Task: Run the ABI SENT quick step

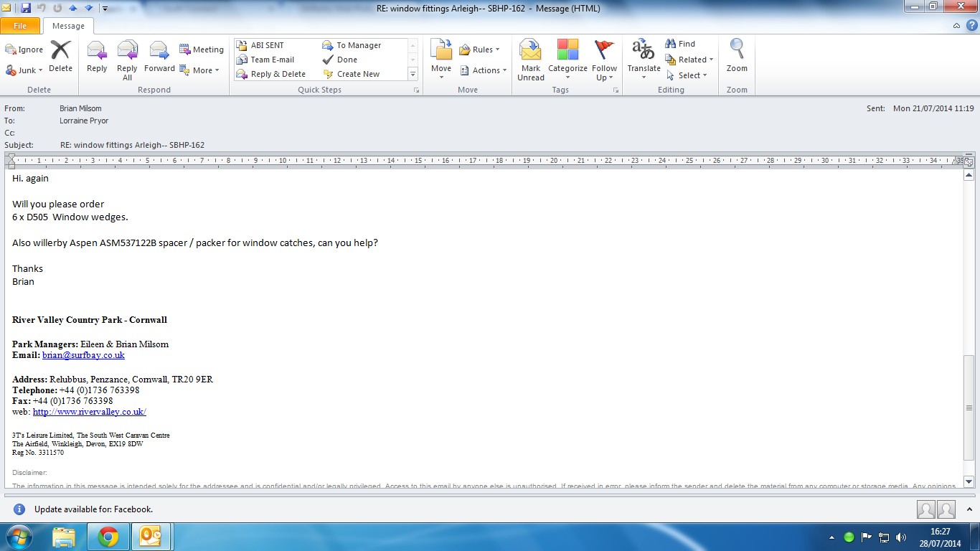Action: tap(267, 45)
